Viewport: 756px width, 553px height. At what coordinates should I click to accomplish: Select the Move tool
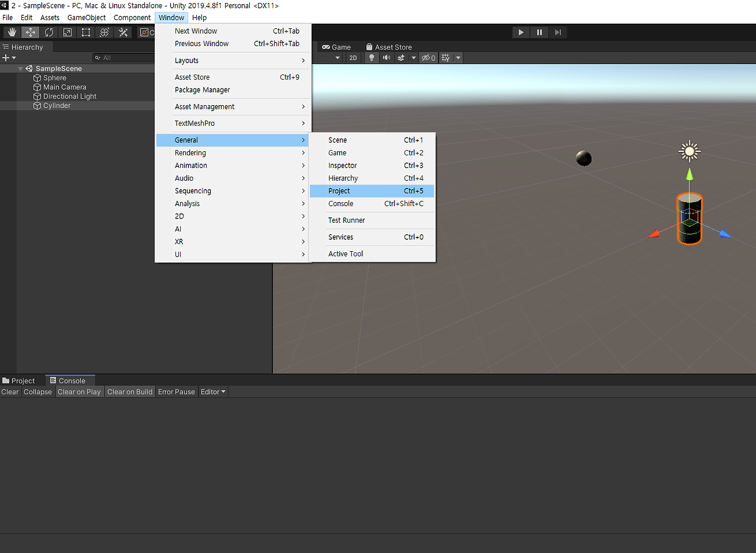(x=30, y=32)
